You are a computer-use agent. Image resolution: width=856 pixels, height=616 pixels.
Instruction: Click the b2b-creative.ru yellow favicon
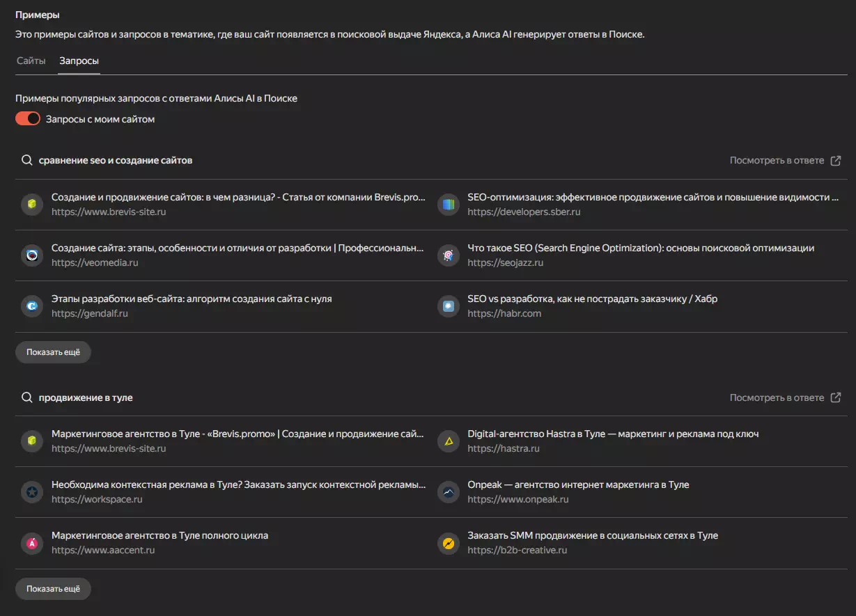point(449,543)
